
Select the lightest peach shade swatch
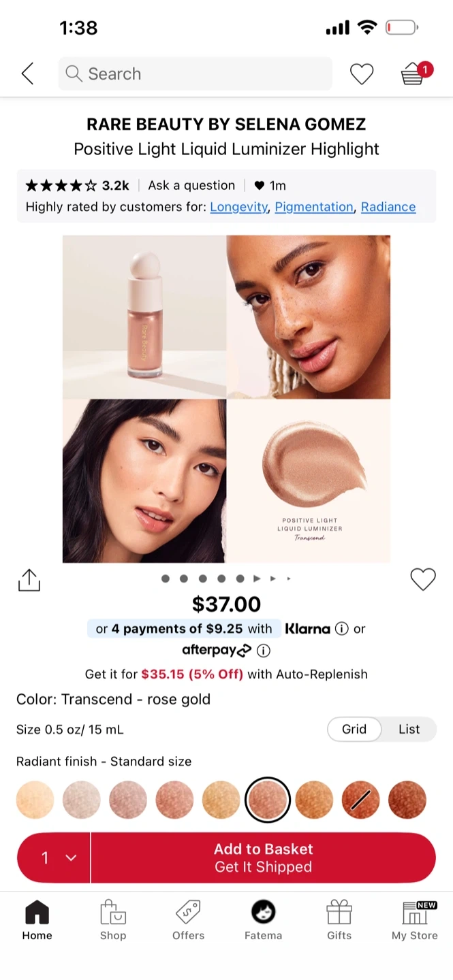[x=35, y=800]
